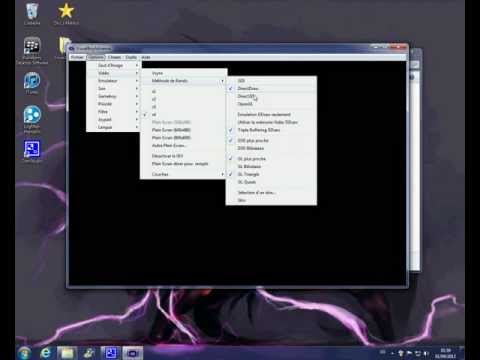
Task: Open the blue square shortcut on desktop
Action: tap(32, 152)
